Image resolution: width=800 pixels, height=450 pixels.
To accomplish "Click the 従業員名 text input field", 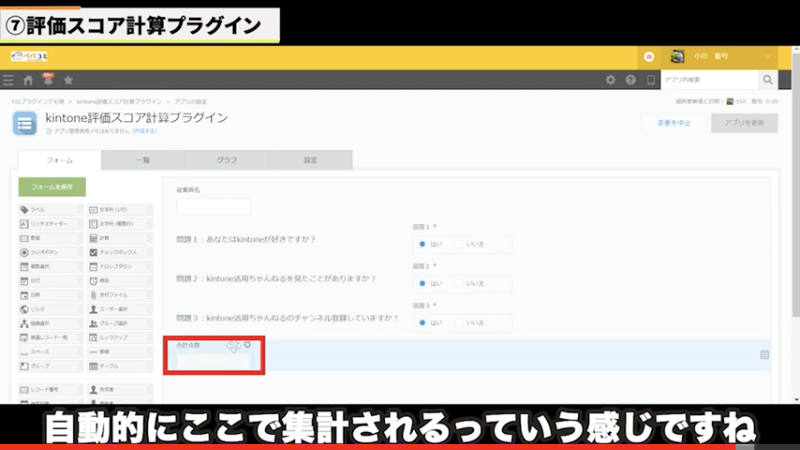I will click(x=213, y=206).
